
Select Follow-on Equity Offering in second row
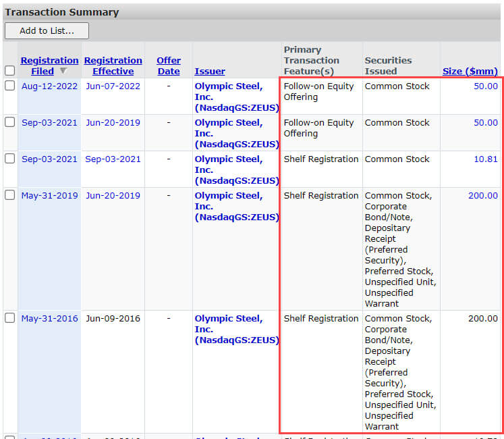(x=318, y=128)
